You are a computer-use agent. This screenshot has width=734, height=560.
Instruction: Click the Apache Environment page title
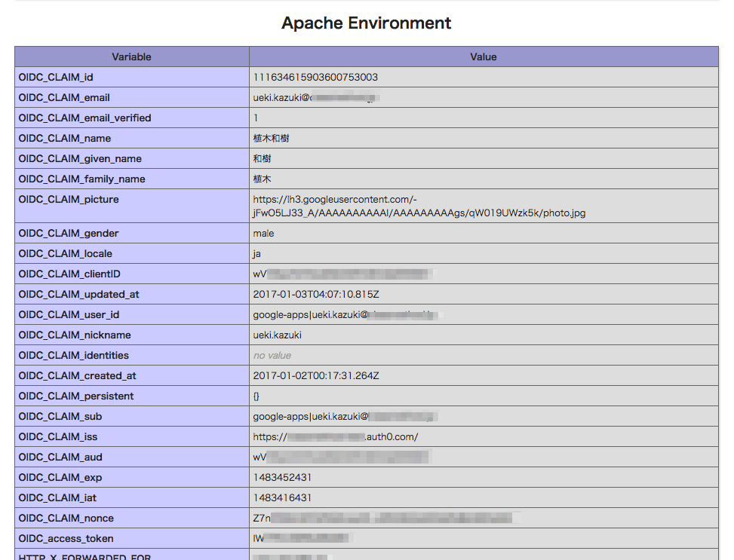click(365, 23)
